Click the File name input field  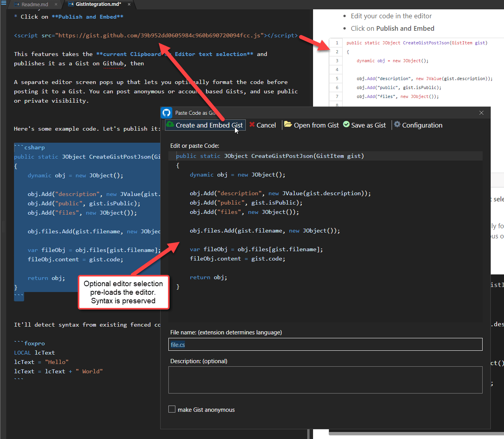pyautogui.click(x=325, y=345)
